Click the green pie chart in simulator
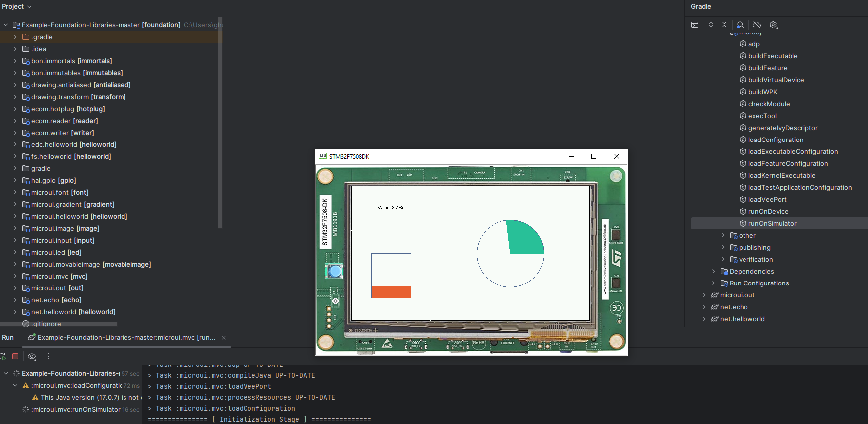Viewport: 868px width, 424px height. point(524,238)
